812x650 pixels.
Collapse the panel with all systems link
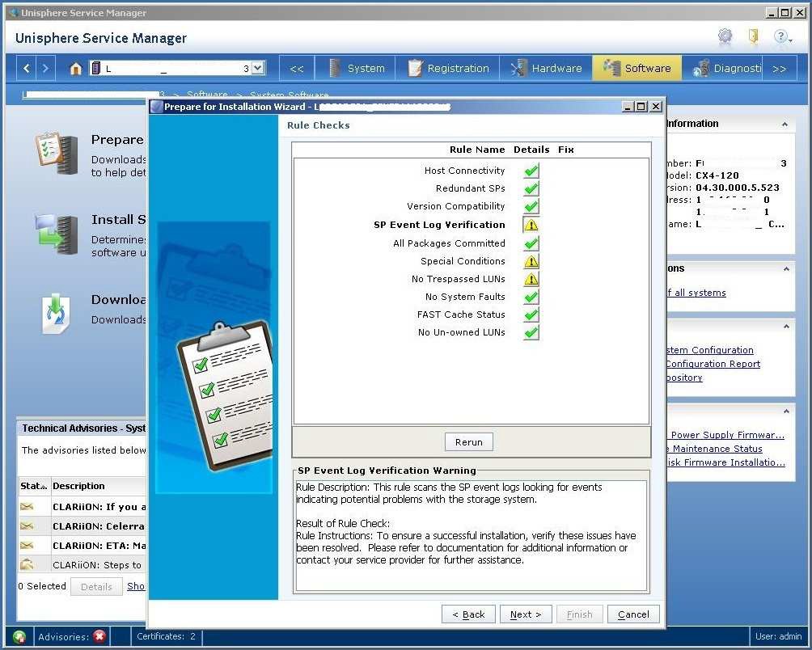pyautogui.click(x=786, y=269)
